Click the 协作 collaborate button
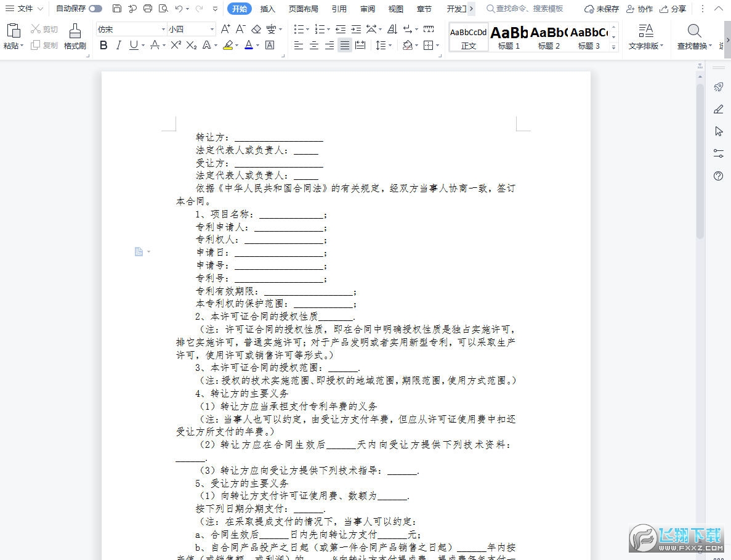Image resolution: width=731 pixels, height=560 pixels. [640, 9]
